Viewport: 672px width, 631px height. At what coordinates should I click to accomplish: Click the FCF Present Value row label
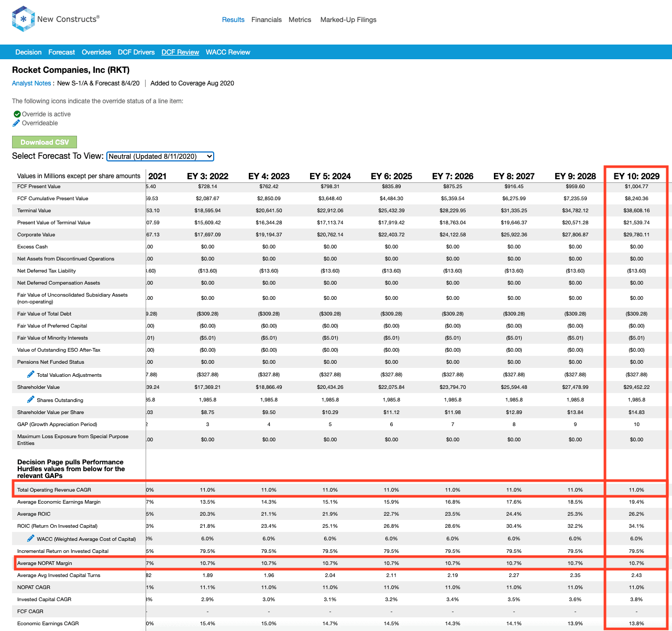click(39, 187)
